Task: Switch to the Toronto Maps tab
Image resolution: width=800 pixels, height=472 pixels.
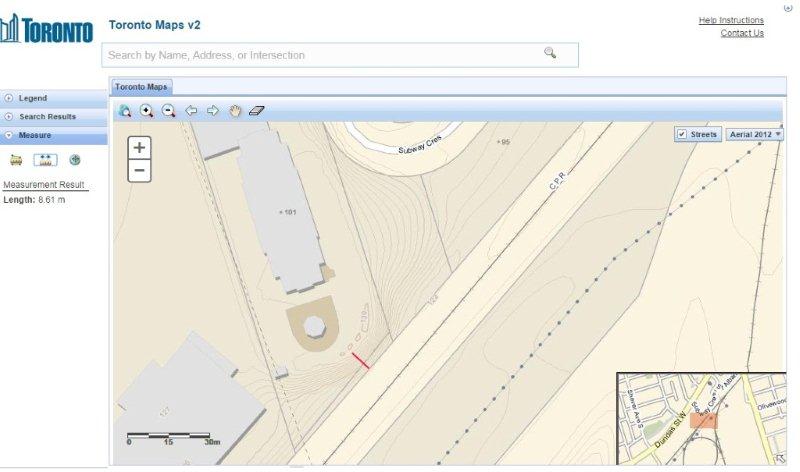Action: 141,87
